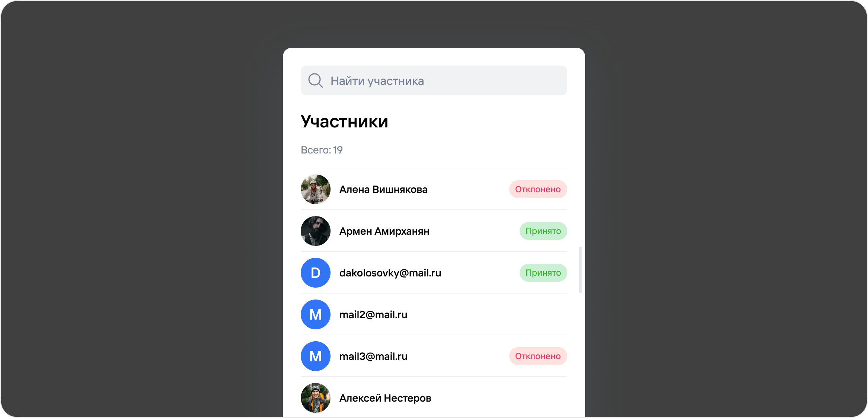Viewport: 868px width, 418px height.
Task: Open Алена Вишнякова's avatar photo
Action: click(316, 189)
